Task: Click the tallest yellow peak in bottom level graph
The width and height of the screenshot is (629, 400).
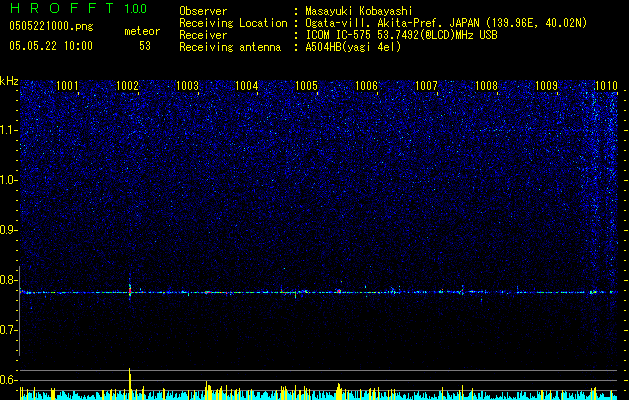Action: [130, 383]
